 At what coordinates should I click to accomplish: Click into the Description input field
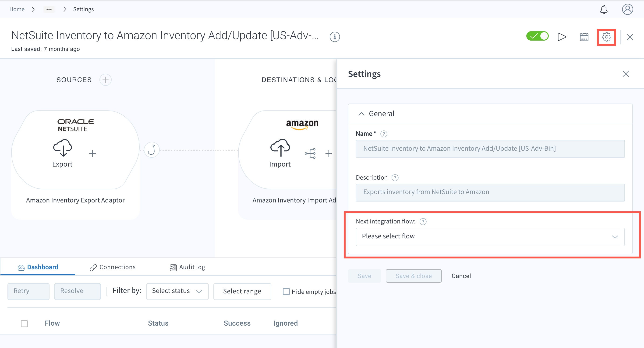click(x=490, y=192)
